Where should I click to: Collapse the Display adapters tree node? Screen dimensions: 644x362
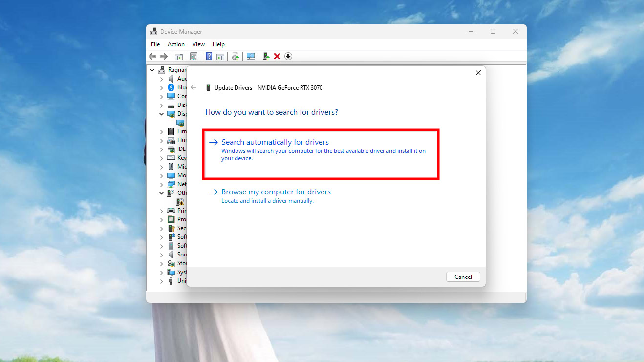tap(162, 114)
